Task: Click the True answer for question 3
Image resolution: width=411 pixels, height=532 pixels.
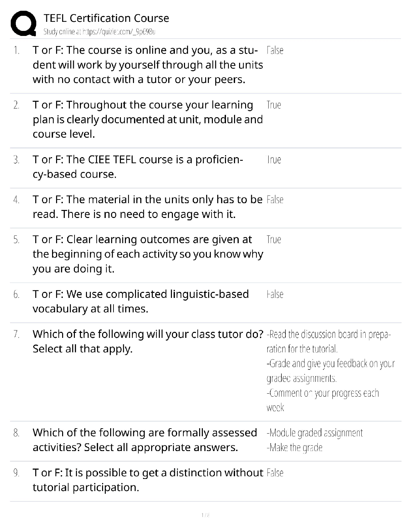Action: click(274, 160)
